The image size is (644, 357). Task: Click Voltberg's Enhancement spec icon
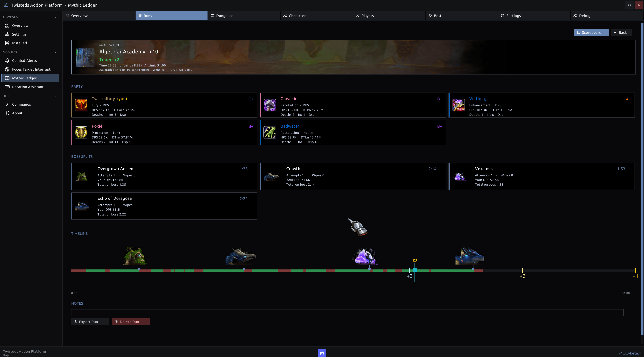tap(458, 105)
